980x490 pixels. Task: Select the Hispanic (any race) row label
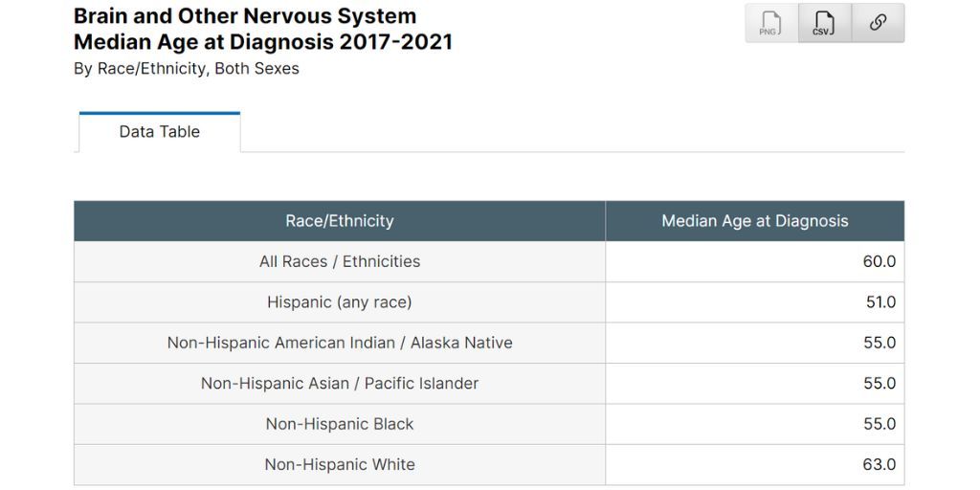point(340,301)
